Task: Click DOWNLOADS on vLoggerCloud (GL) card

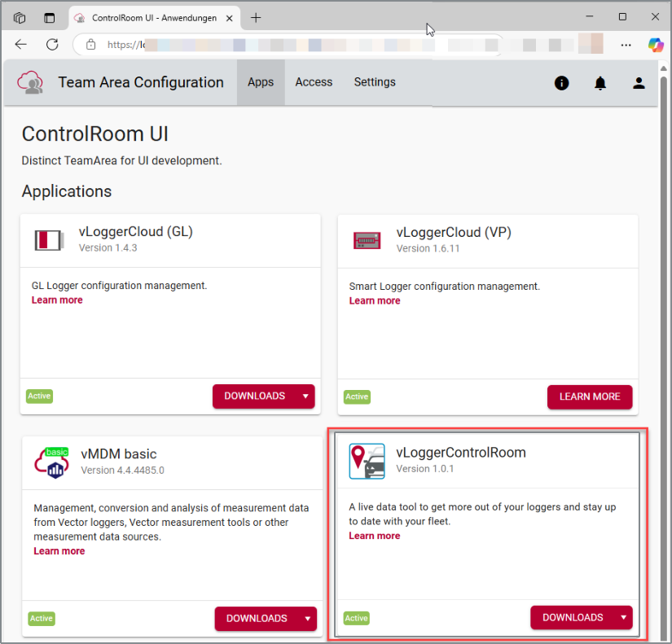Action: 255,396
